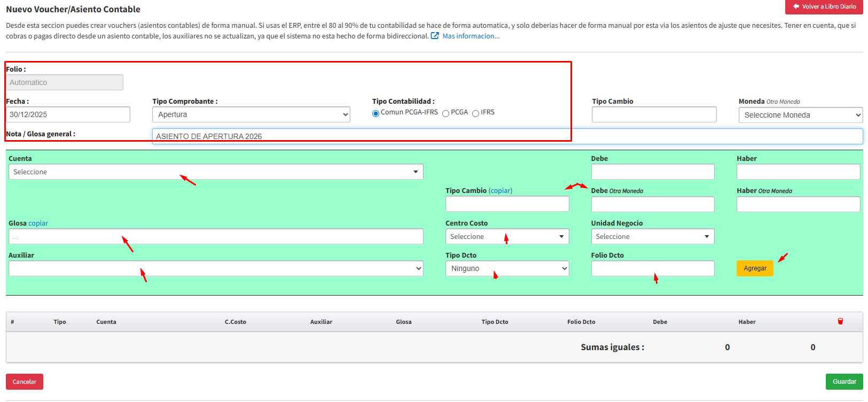Screen dimensions: 868x402
Task: Open the Seleccione Moneda dropdown
Action: point(800,115)
